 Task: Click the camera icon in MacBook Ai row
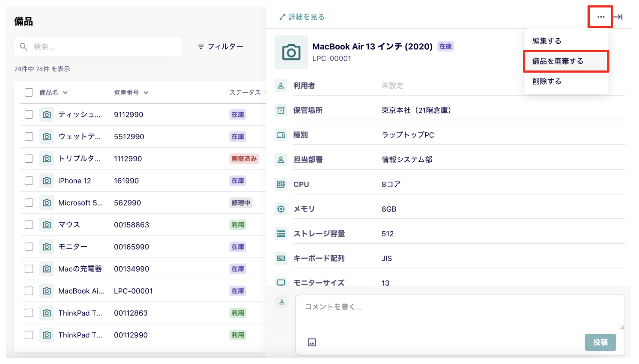click(x=47, y=291)
